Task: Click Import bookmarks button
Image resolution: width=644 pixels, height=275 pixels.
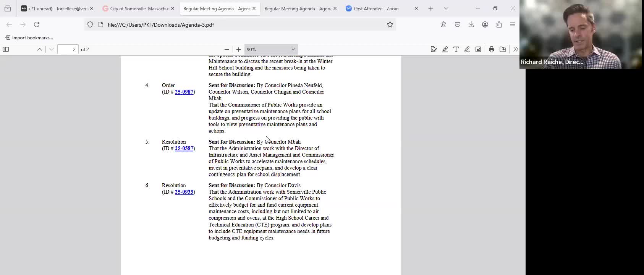Action: (29, 37)
